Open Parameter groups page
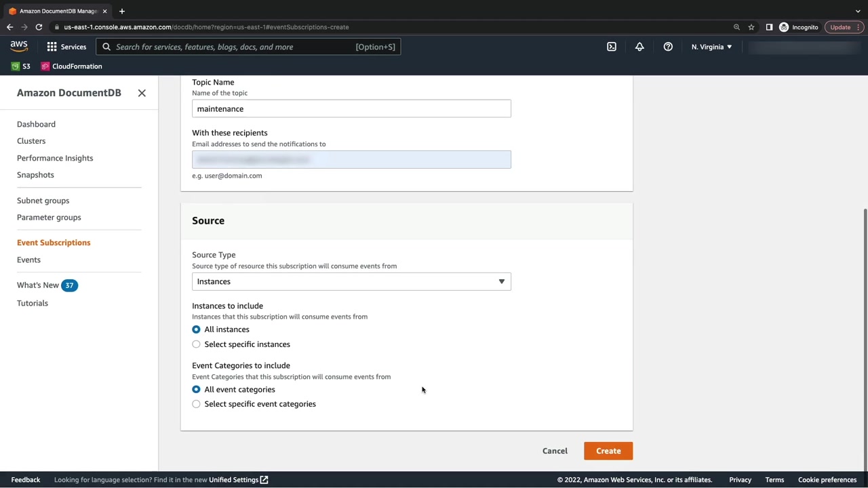 pos(49,218)
